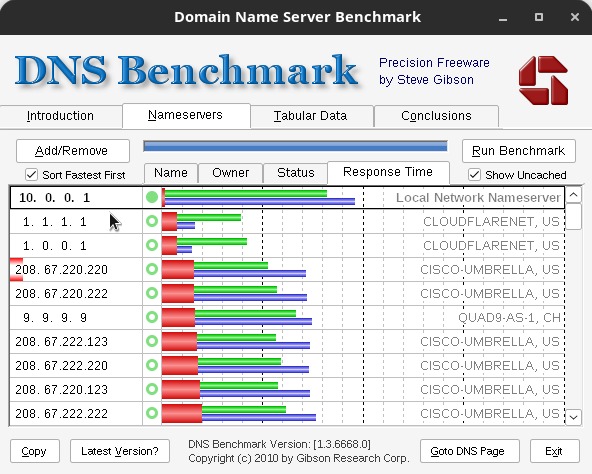
Task: Click the Local Network Nameserver label
Action: [x=478, y=198]
